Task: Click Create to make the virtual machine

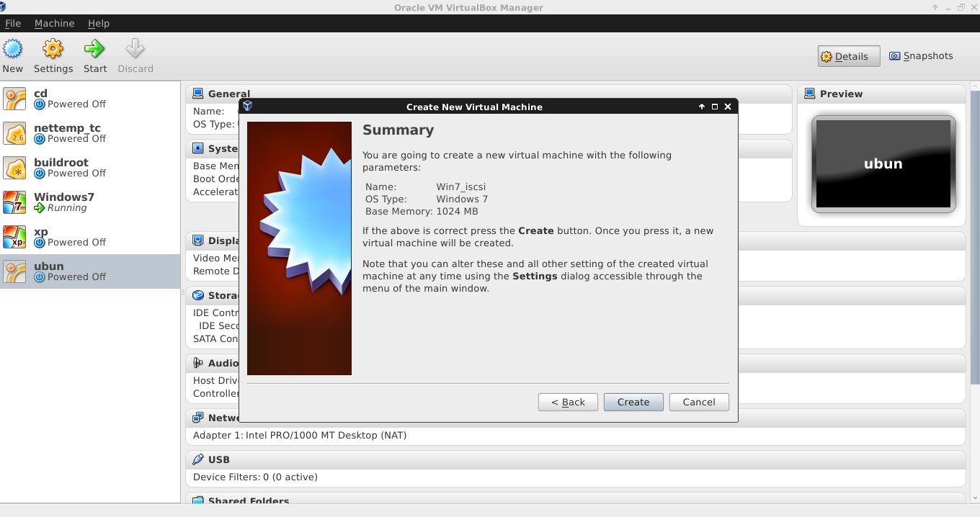Action: pos(633,402)
